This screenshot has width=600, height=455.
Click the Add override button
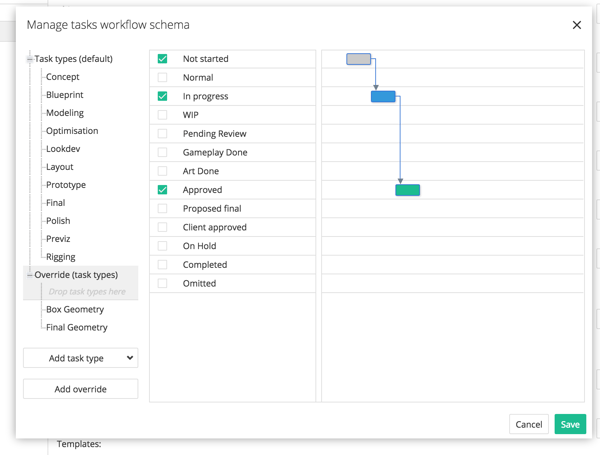coord(80,389)
